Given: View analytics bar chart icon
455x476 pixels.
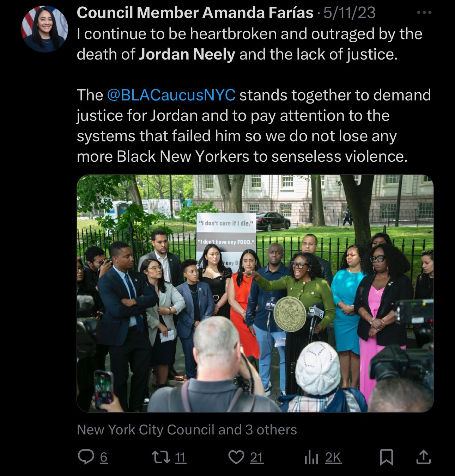Looking at the screenshot, I should [311, 458].
